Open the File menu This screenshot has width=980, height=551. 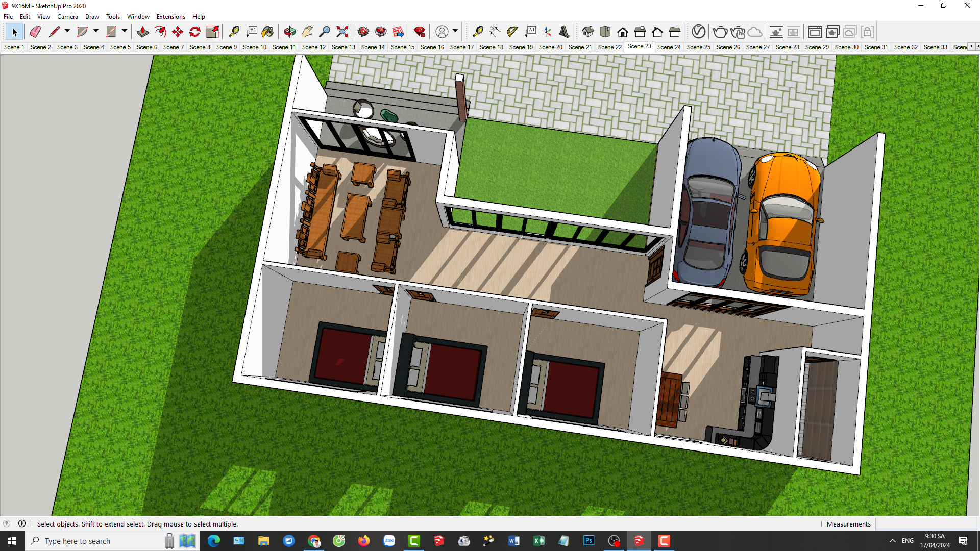pyautogui.click(x=8, y=17)
